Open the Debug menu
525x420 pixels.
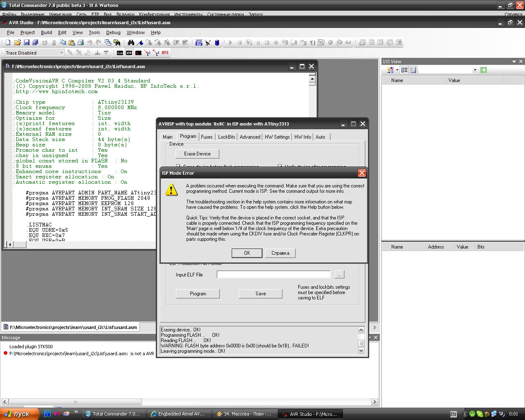[x=113, y=32]
